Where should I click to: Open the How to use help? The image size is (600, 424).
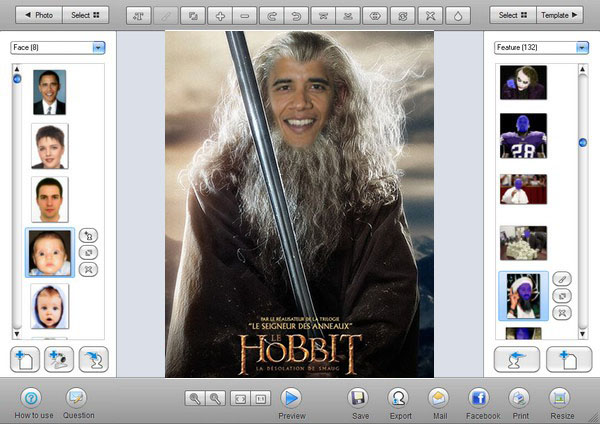click(32, 397)
